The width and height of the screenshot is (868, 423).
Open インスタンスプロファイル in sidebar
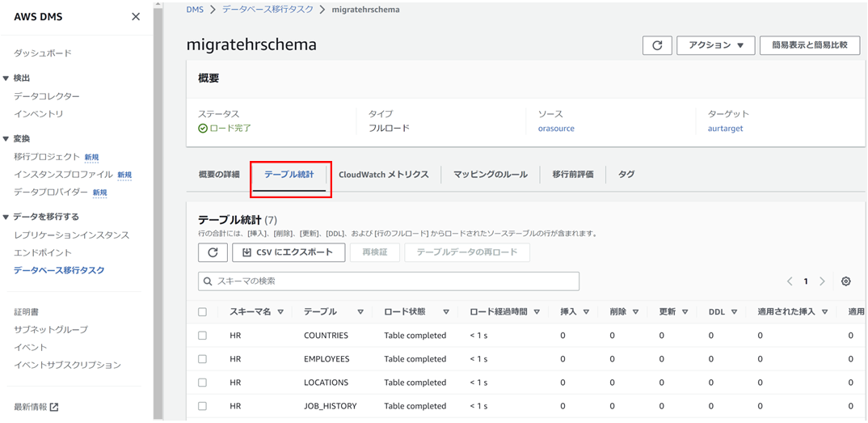(63, 175)
